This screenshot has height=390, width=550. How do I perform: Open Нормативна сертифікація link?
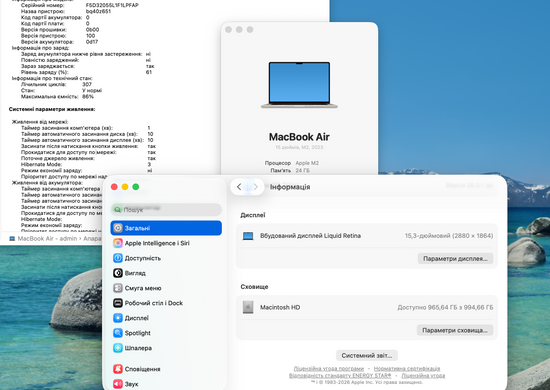pos(407,369)
